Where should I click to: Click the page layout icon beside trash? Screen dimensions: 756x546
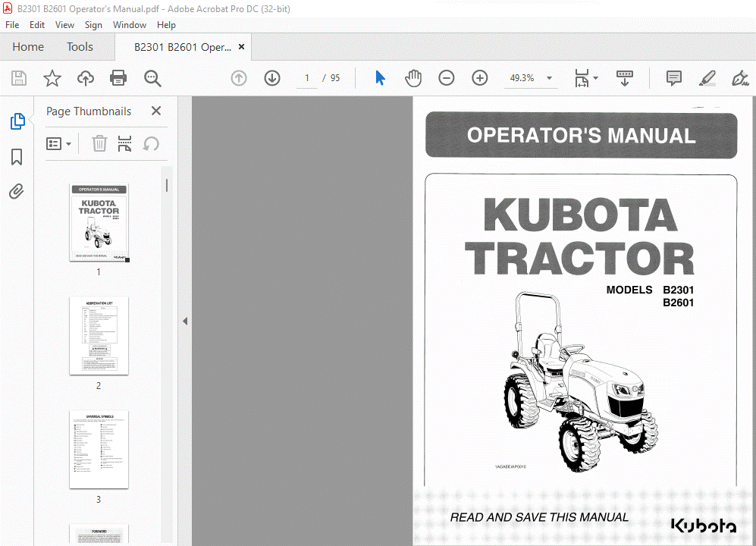pyautogui.click(x=125, y=144)
